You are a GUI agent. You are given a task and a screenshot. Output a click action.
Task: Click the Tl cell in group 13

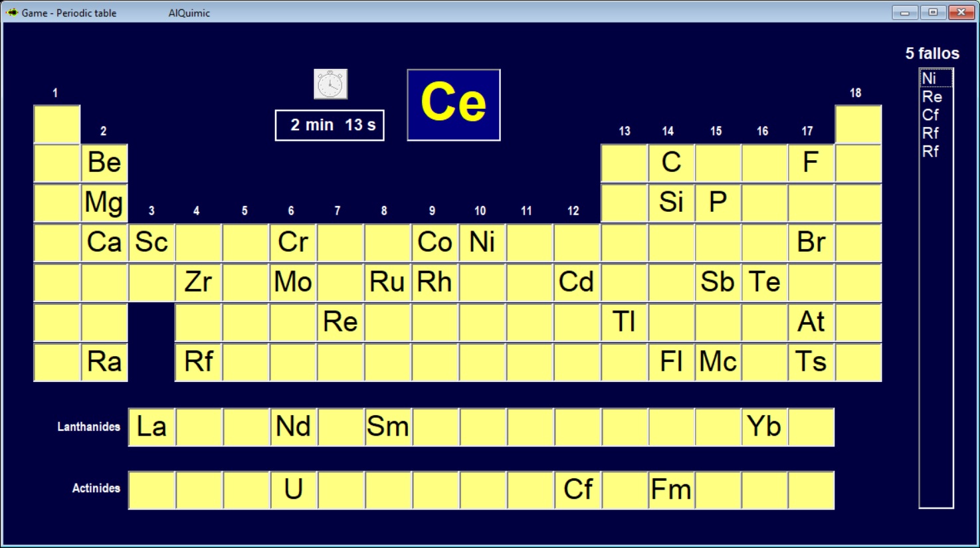pos(624,323)
